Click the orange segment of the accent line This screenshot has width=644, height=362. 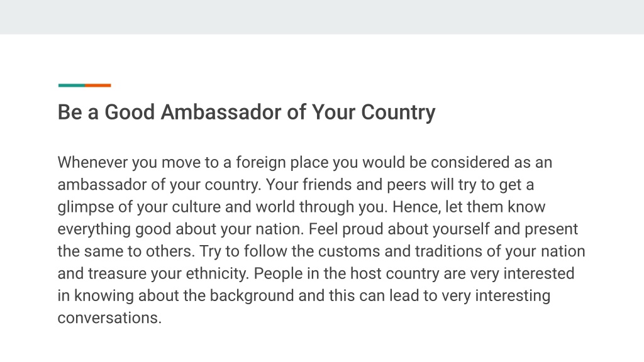click(x=97, y=85)
